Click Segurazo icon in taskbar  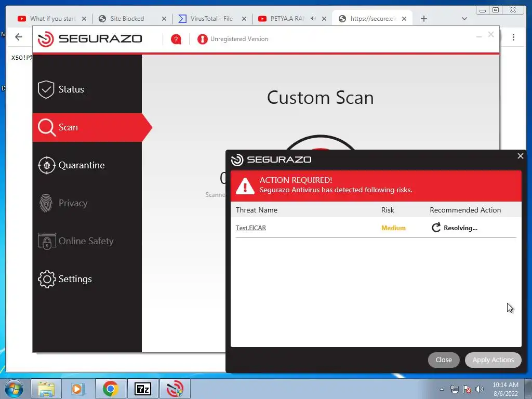[x=175, y=389]
